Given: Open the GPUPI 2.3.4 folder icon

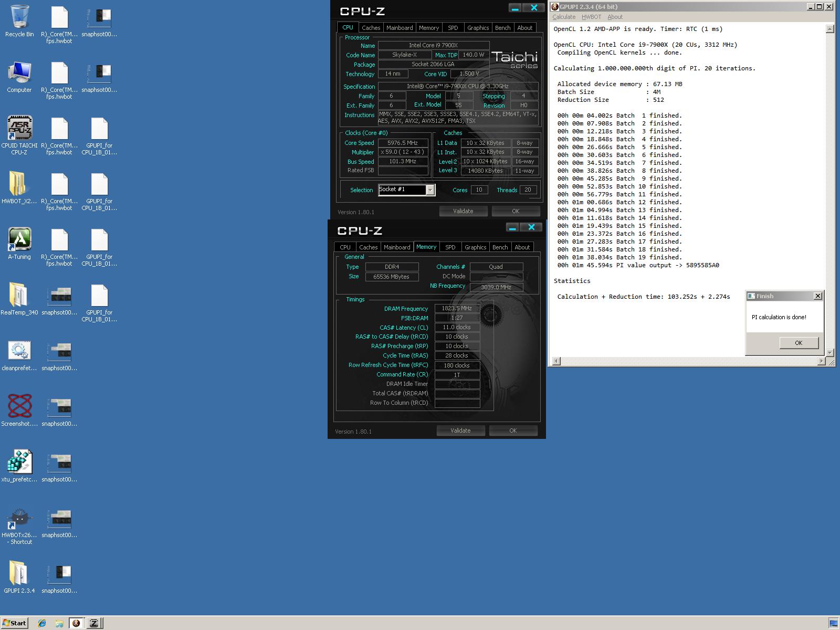Looking at the screenshot, I should [19, 577].
